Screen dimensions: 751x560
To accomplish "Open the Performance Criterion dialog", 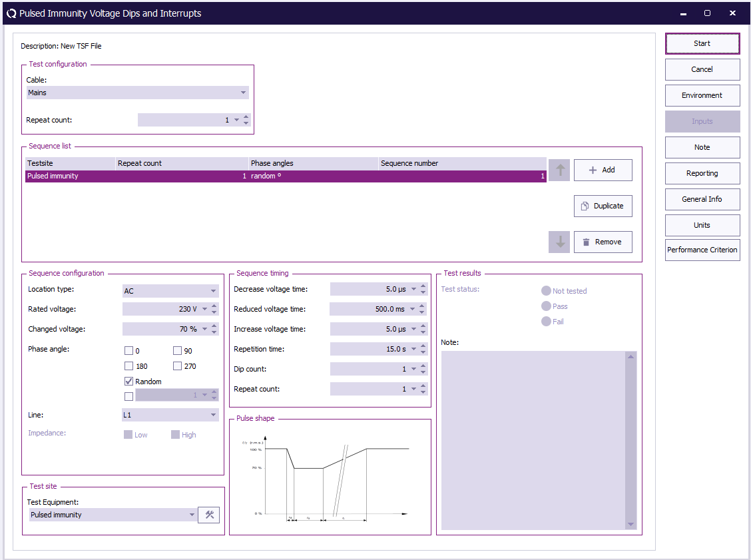I will point(702,250).
